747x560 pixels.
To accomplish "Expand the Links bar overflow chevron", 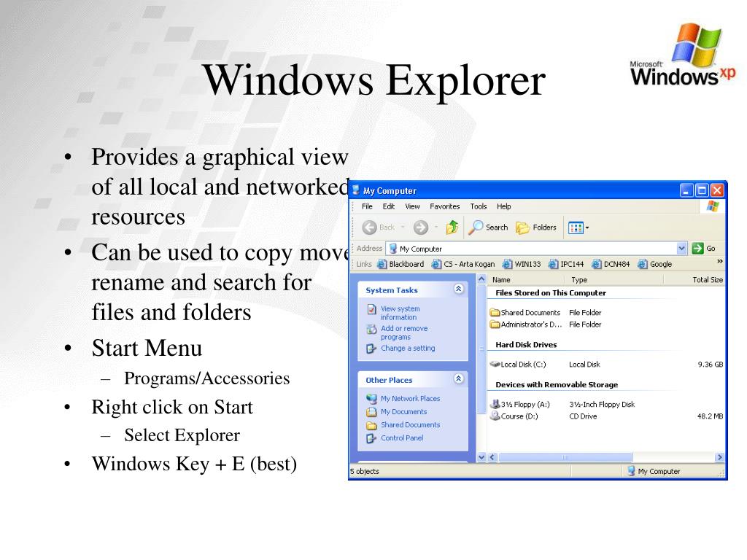I will point(719,262).
